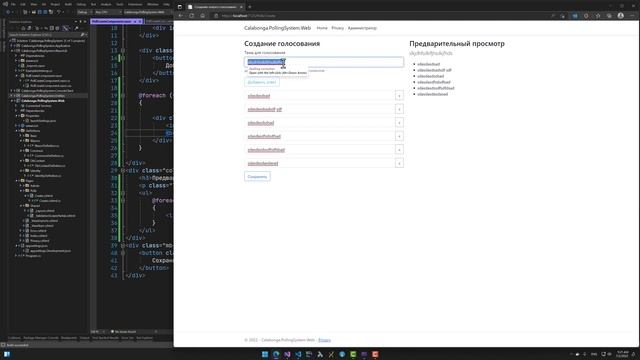Remove the third answer row
The width and height of the screenshot is (640, 360).
click(399, 122)
